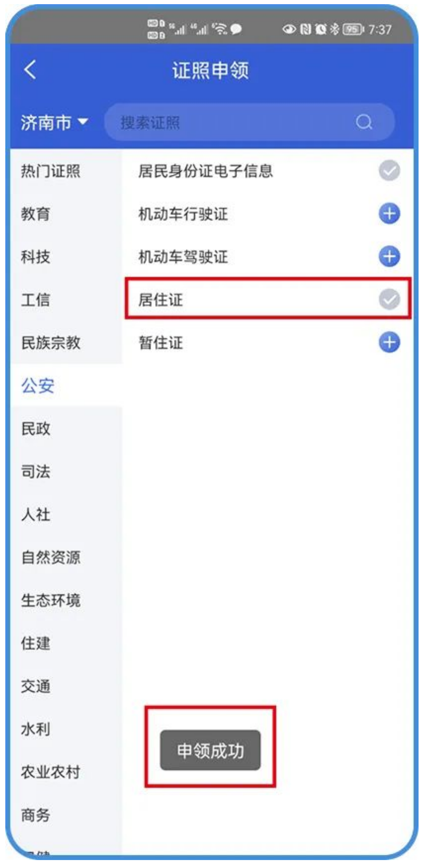Toggle checkmark for 居住证
The image size is (425, 868).
(x=389, y=299)
